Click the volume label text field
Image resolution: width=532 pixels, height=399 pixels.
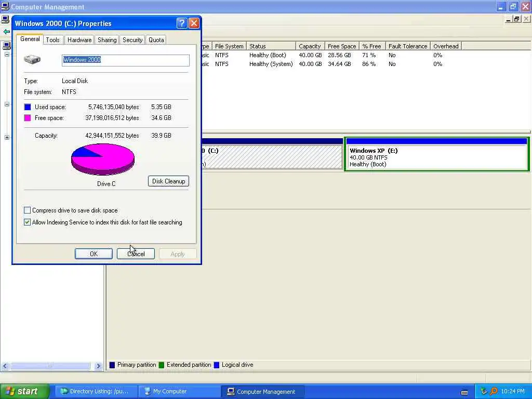[126, 60]
